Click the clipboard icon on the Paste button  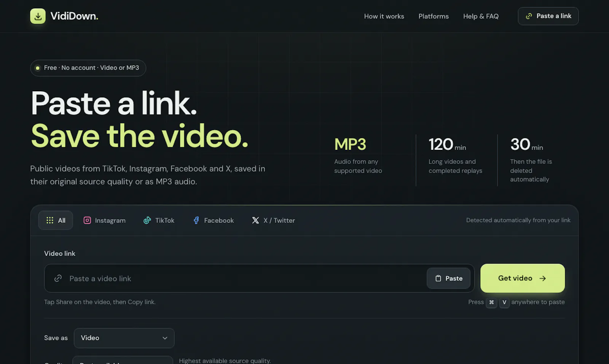438,278
